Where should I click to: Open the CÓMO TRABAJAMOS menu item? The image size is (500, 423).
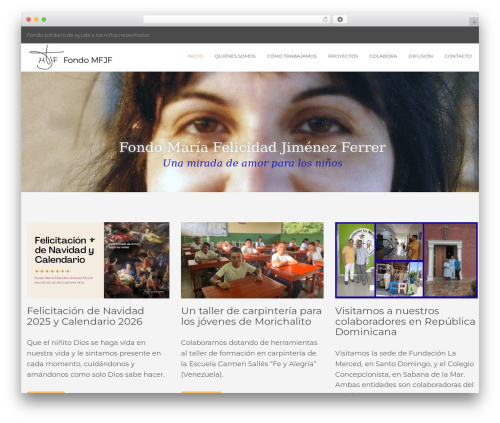(292, 56)
